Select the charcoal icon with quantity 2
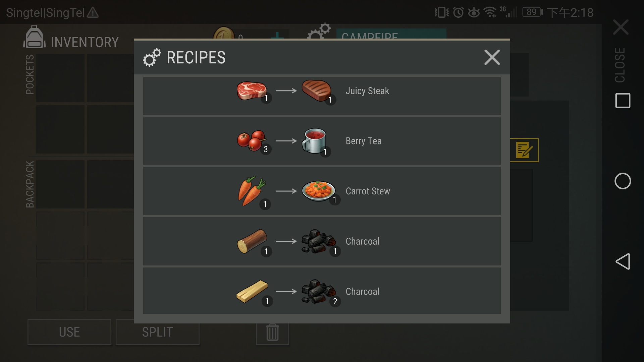Image resolution: width=644 pixels, height=362 pixels. pos(319,291)
